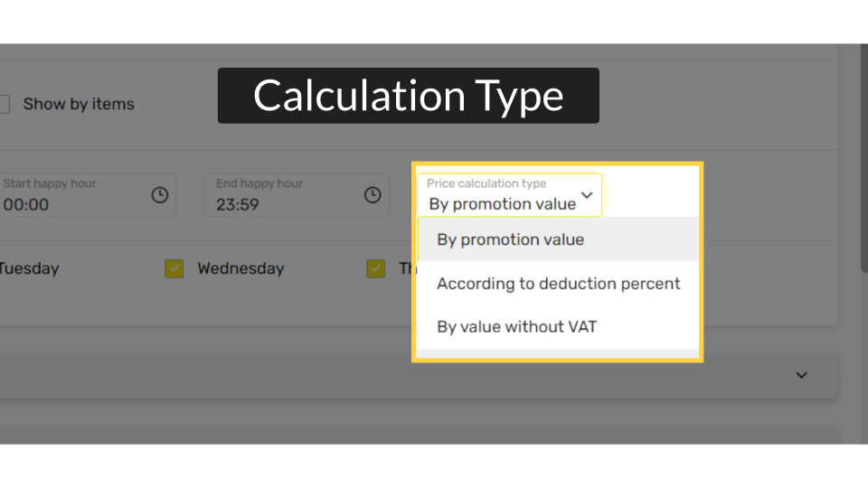Click the Wednesday label

tap(241, 269)
